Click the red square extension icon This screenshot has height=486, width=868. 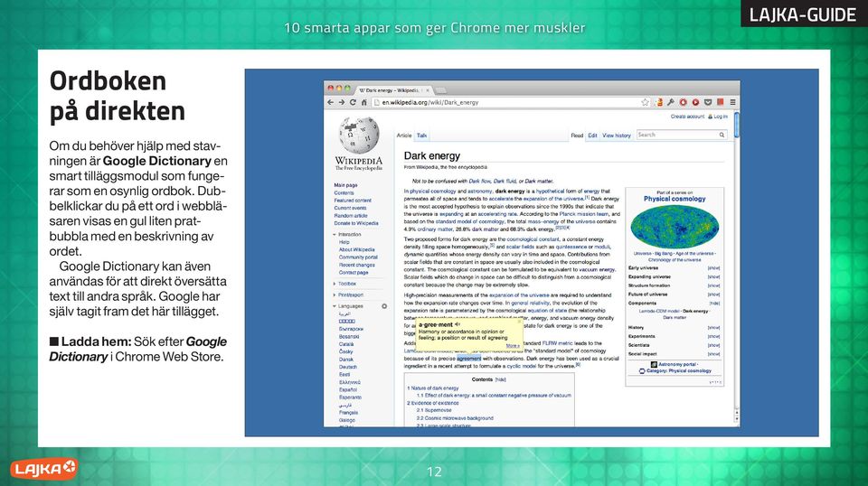[x=721, y=102]
